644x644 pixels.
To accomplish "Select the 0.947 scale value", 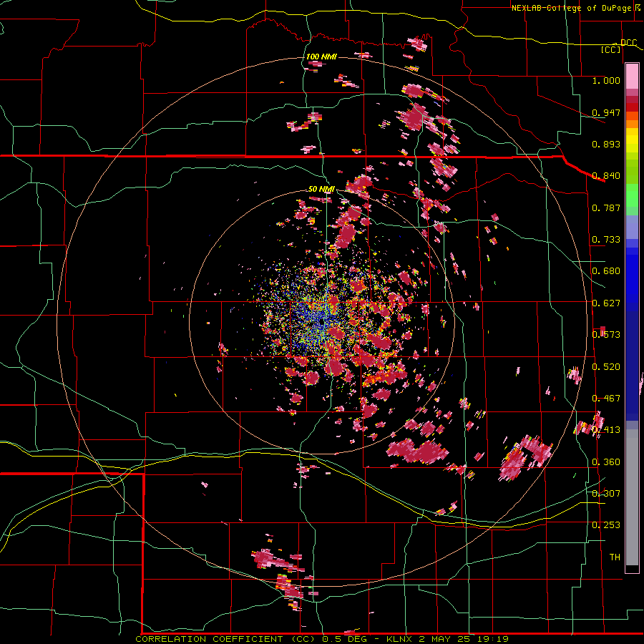I will tap(606, 112).
